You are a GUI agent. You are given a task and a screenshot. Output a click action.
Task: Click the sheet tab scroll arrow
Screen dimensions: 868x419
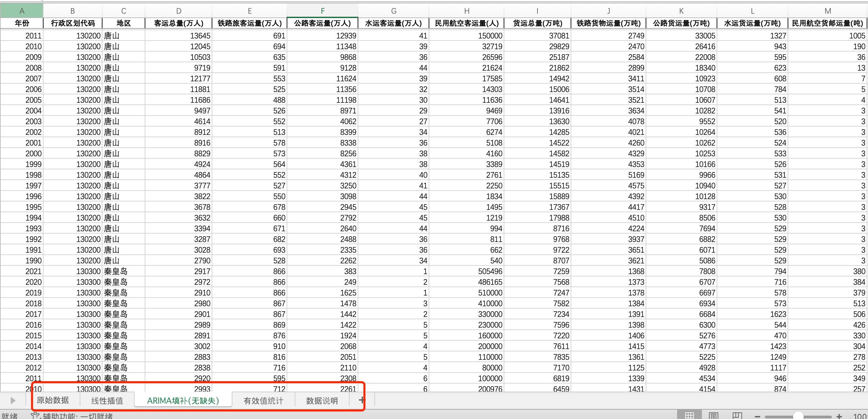[x=13, y=400]
